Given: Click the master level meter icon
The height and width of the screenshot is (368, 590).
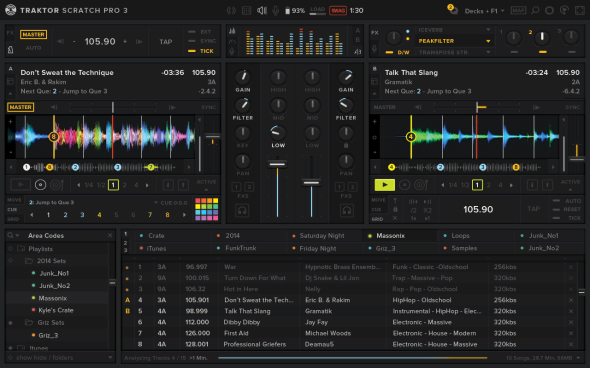Looking at the screenshot, I should [x=233, y=31].
